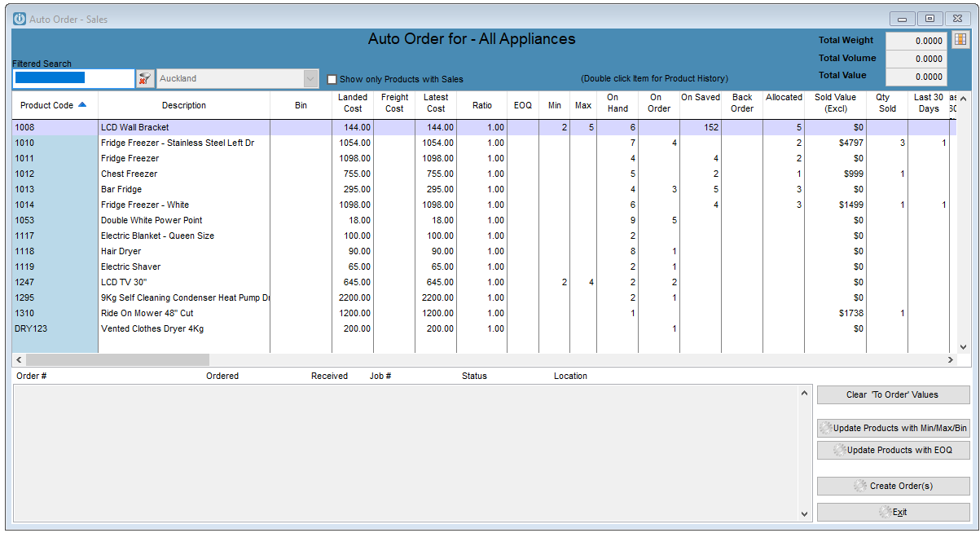Viewport: 980px width, 533px height.
Task: Open the grid layout icon near Total Weight
Action: (960, 40)
